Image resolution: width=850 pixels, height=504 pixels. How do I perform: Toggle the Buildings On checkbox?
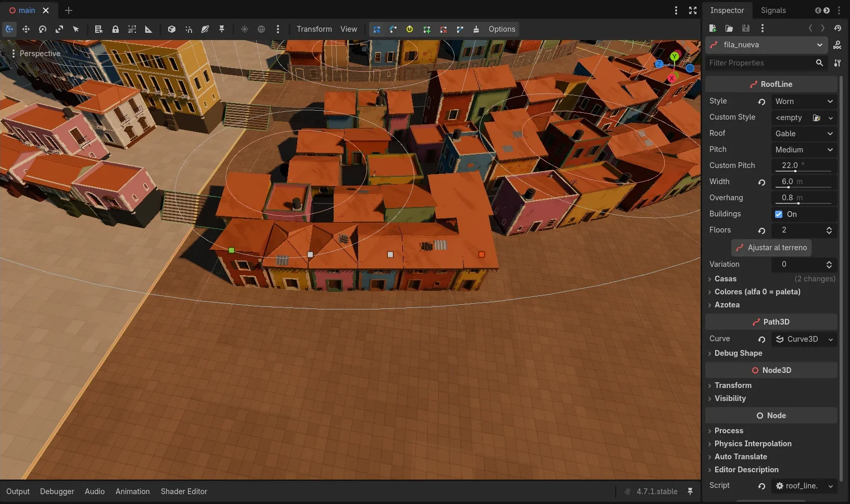(779, 214)
